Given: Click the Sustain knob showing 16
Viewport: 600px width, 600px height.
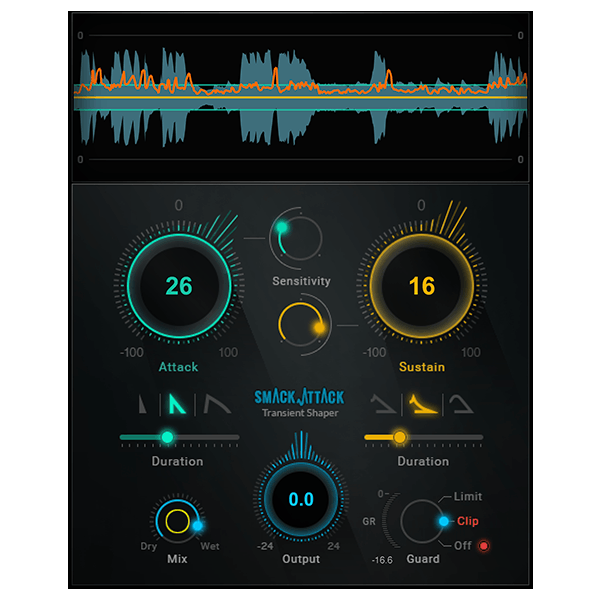Looking at the screenshot, I should [421, 287].
